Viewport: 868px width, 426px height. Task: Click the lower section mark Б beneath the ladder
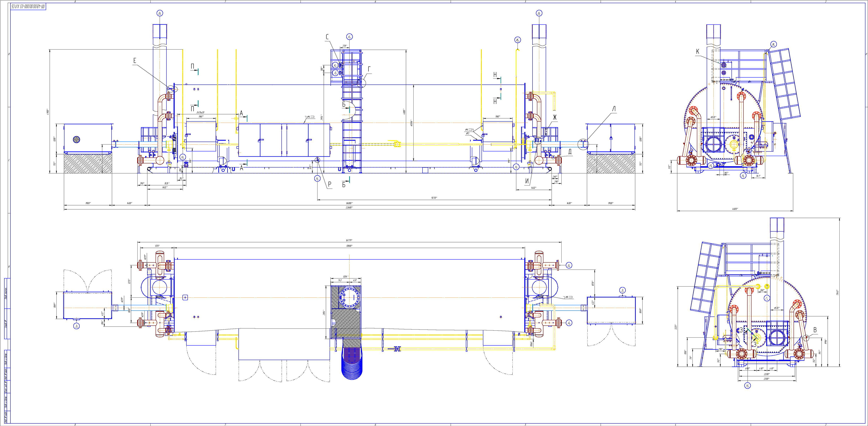point(344,184)
